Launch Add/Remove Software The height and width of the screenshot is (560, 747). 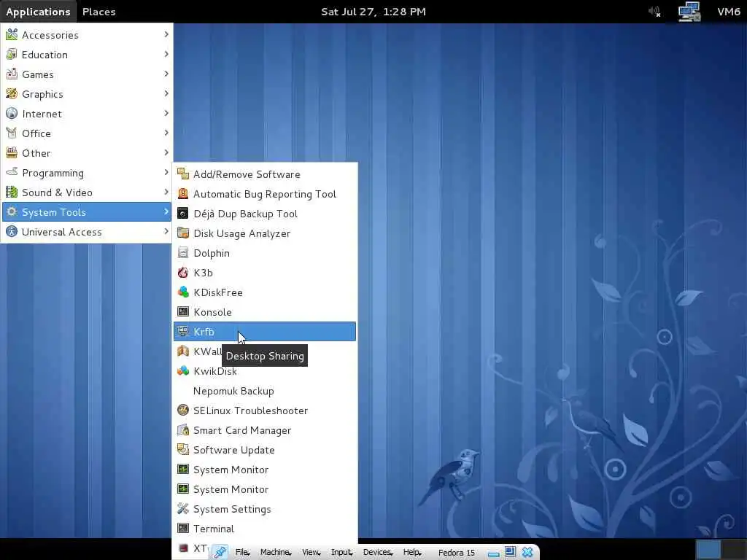point(265,174)
